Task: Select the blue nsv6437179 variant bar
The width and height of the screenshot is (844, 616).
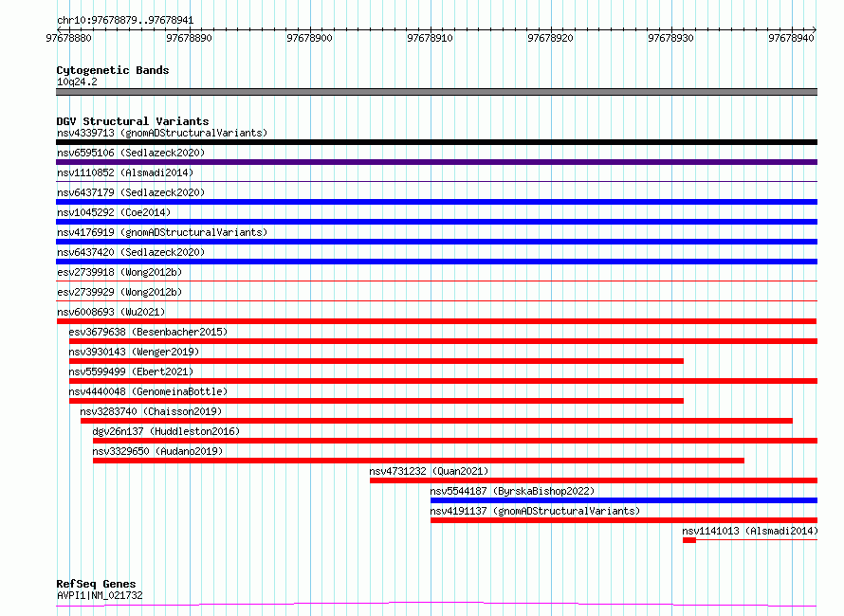Action: coord(436,202)
